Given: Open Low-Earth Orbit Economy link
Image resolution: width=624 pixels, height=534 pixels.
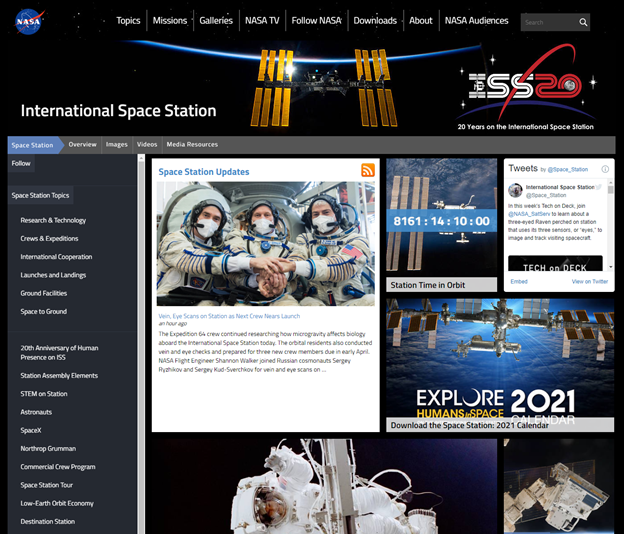Looking at the screenshot, I should 57,503.
